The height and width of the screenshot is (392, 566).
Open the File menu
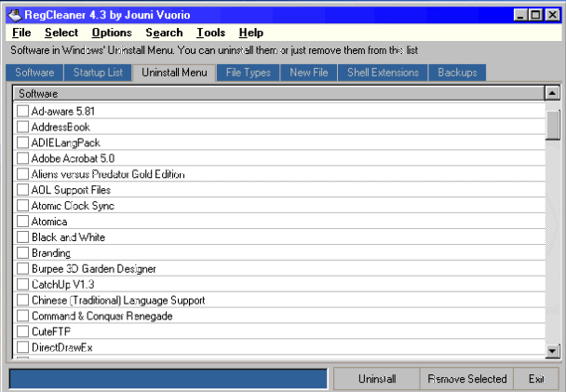pos(21,33)
